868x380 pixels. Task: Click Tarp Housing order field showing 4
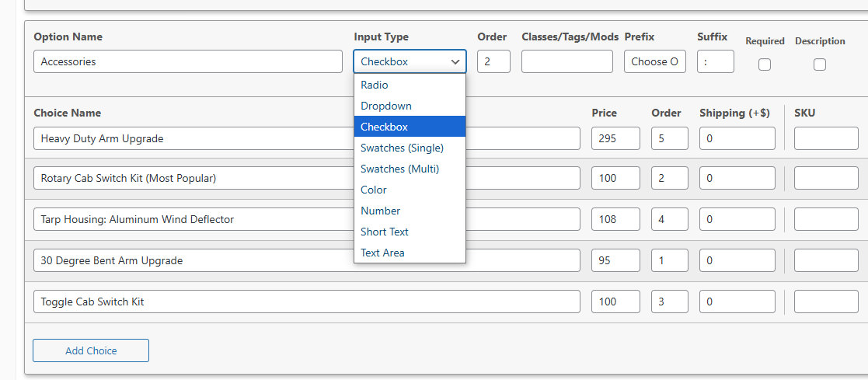[670, 219]
